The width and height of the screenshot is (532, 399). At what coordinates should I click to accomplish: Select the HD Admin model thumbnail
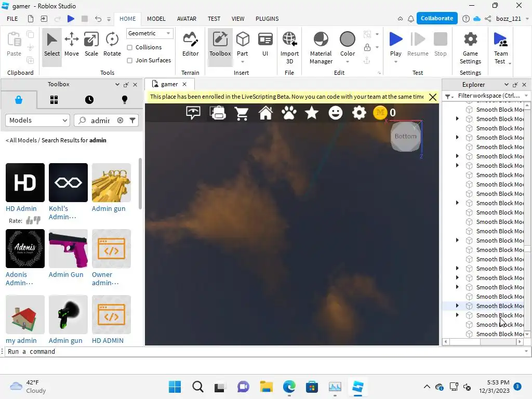click(x=25, y=182)
